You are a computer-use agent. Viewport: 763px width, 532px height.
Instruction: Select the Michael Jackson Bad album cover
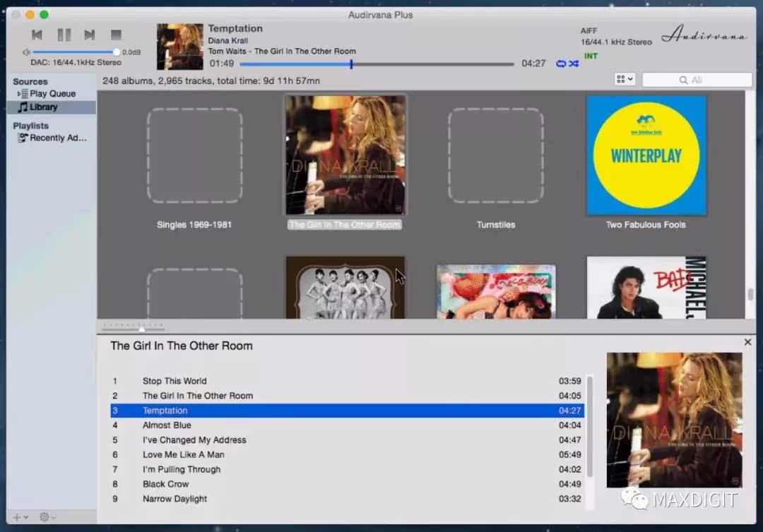(646, 288)
